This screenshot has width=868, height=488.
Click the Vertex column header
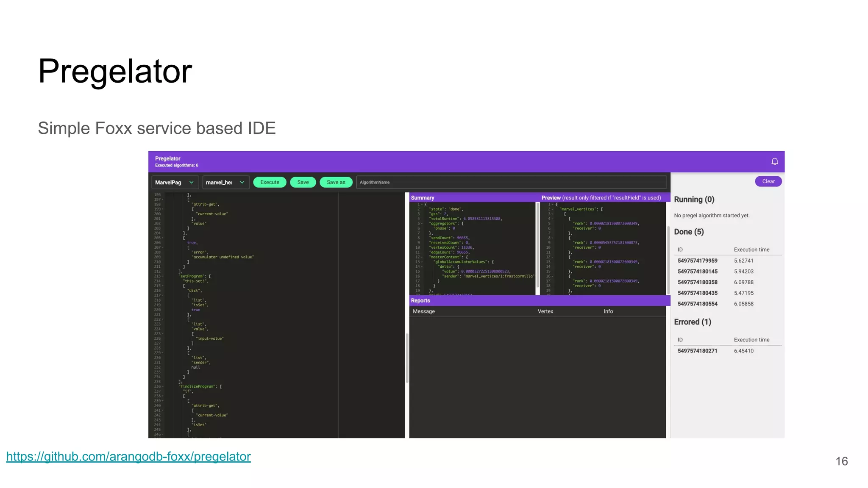click(x=545, y=311)
